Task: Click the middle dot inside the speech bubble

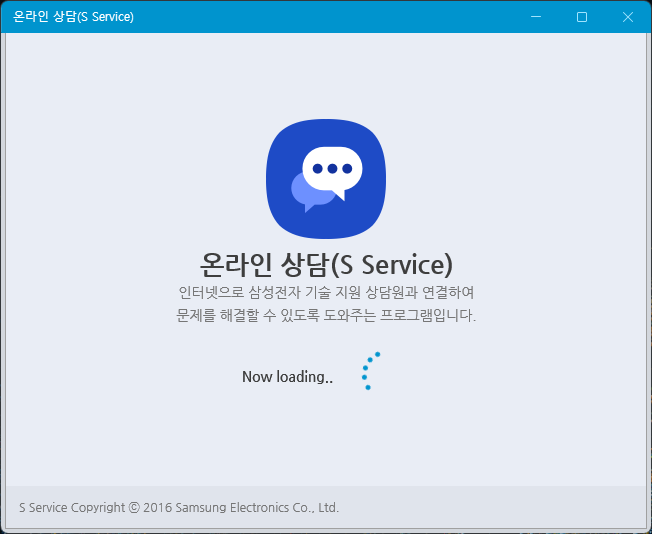Action: tap(332, 168)
